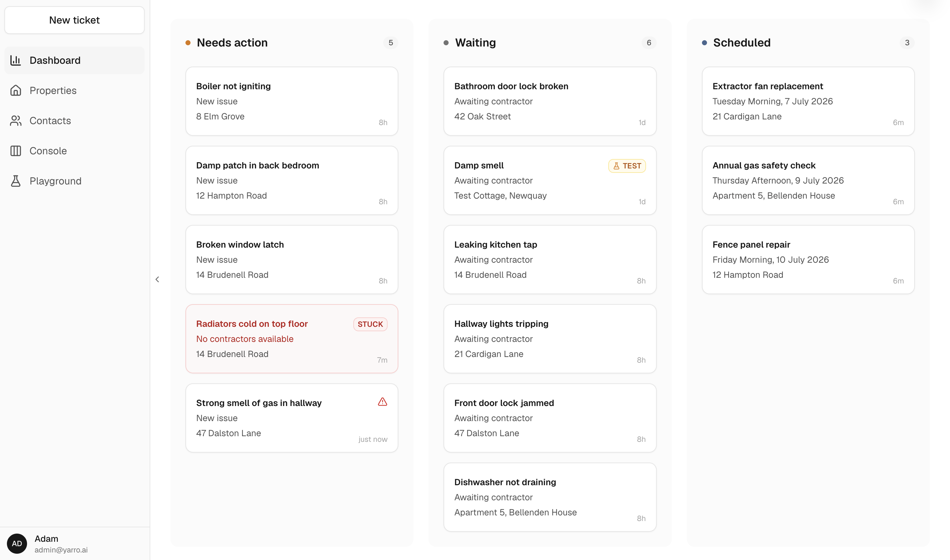Click 'No contractors available' status text
Screen dimensions: 950x560
[245, 339]
